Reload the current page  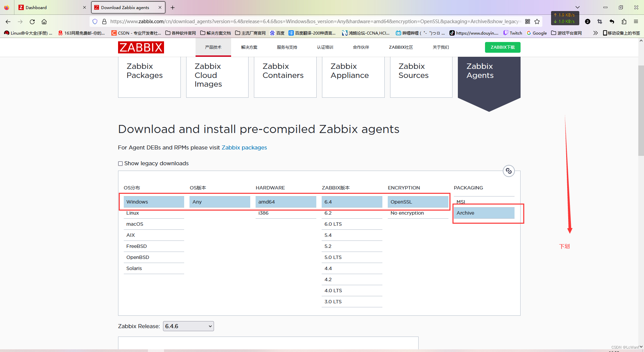point(32,21)
